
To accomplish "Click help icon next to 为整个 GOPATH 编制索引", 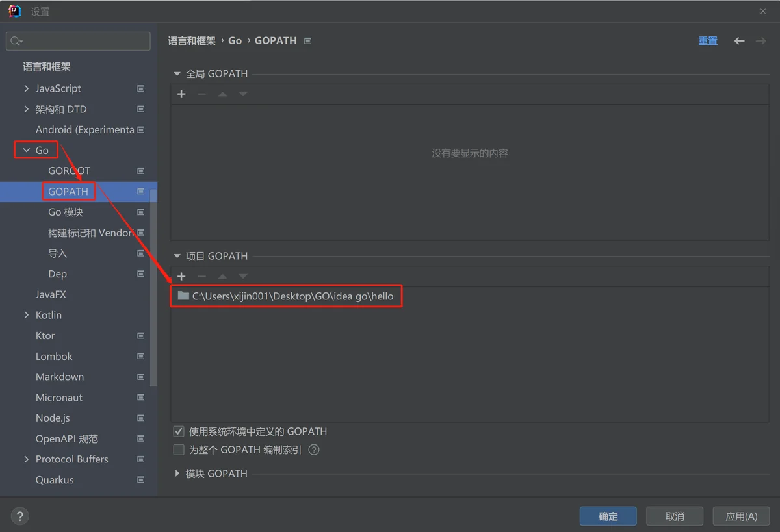I will click(314, 450).
